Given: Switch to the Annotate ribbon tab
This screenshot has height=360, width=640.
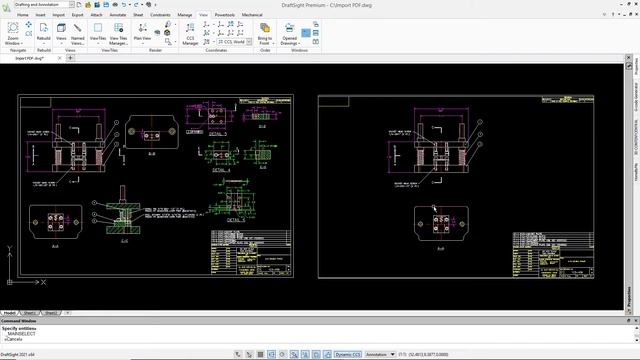Looking at the screenshot, I should coord(118,15).
